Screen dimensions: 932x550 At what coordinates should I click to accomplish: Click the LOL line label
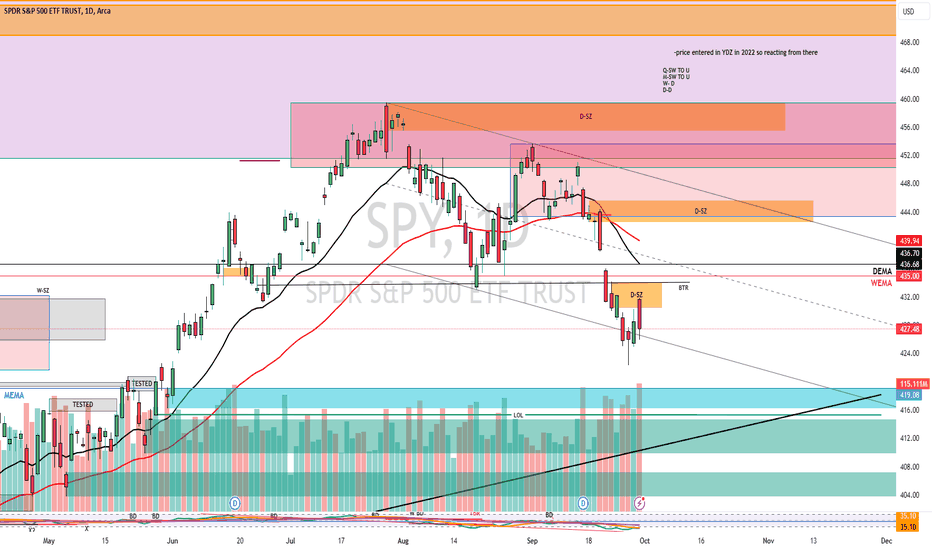[x=518, y=415]
